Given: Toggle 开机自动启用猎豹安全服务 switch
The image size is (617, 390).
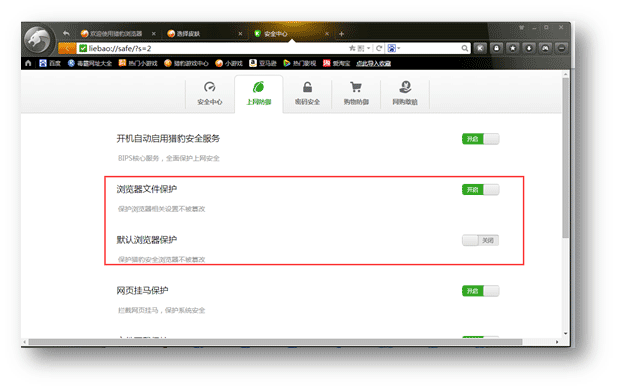Looking at the screenshot, I should (480, 139).
